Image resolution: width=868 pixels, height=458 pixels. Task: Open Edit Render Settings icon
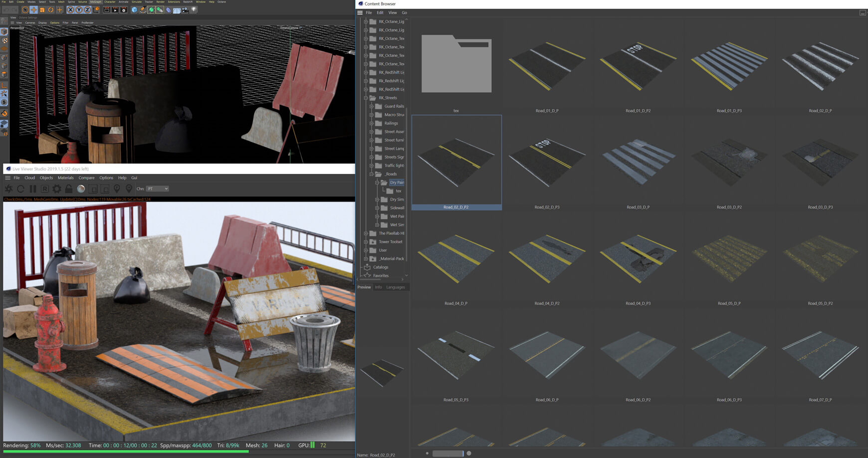coord(124,9)
